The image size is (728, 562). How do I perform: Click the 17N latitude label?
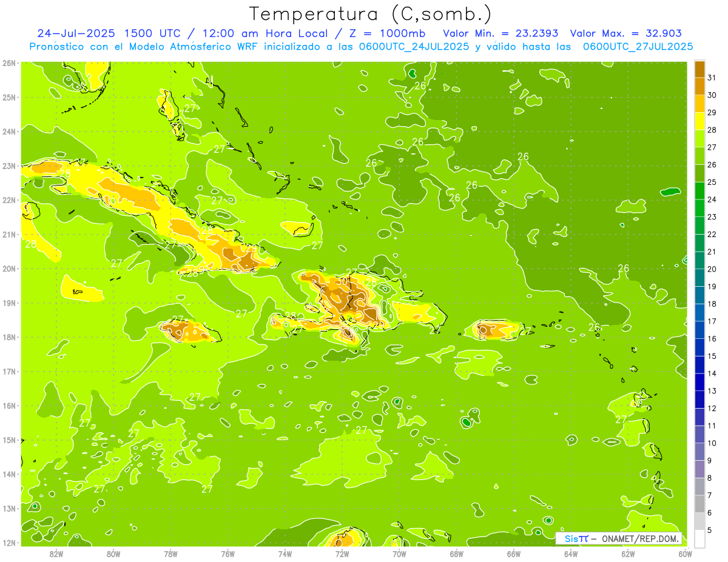(x=9, y=371)
